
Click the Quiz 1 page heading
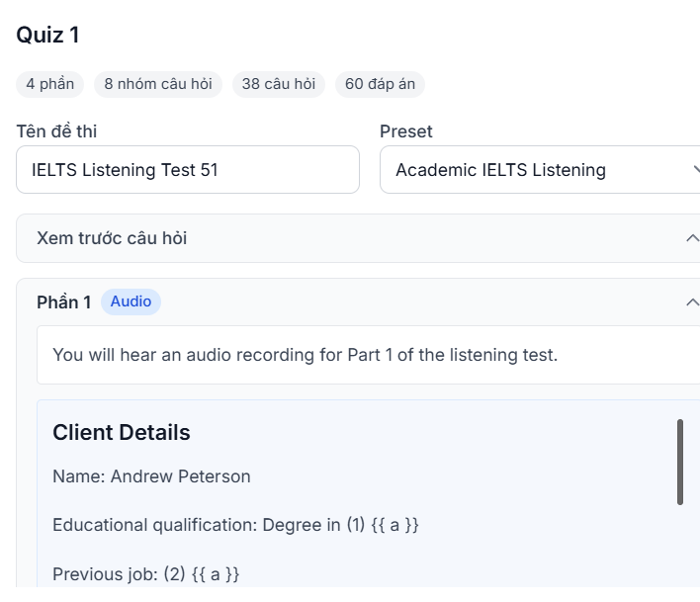coord(47,35)
